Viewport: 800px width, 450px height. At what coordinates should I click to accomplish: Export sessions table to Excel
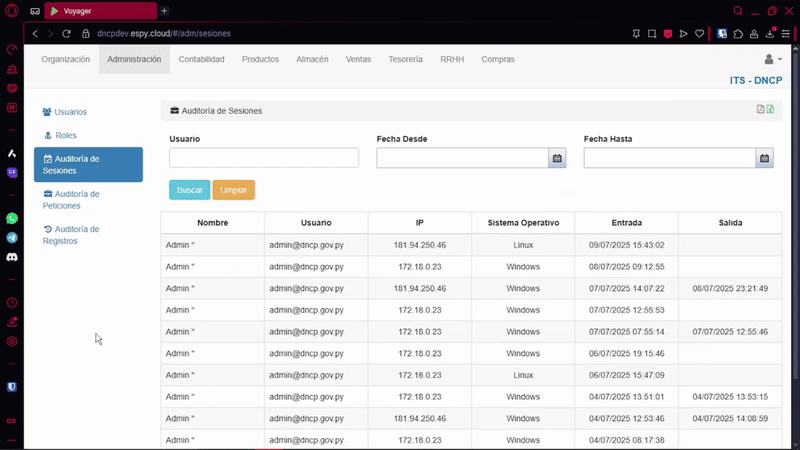point(770,110)
